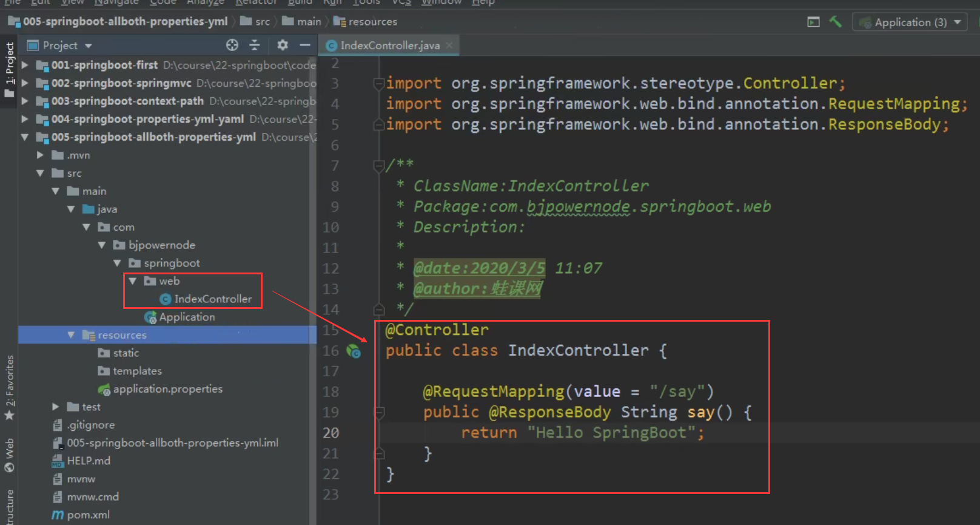Select the static folder
This screenshot has width=980, height=525.
point(118,353)
